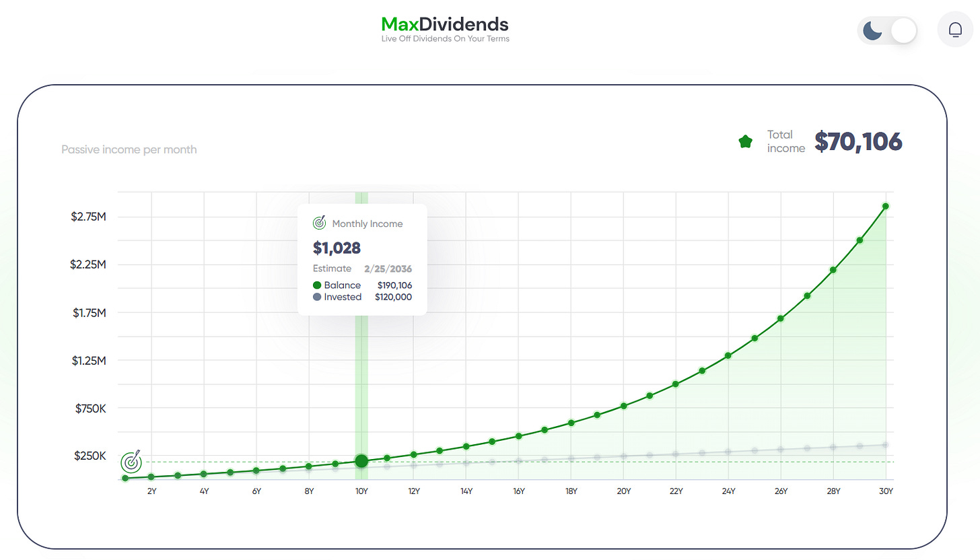980x560 pixels.
Task: Select the 22Y balance data point
Action: 676,384
